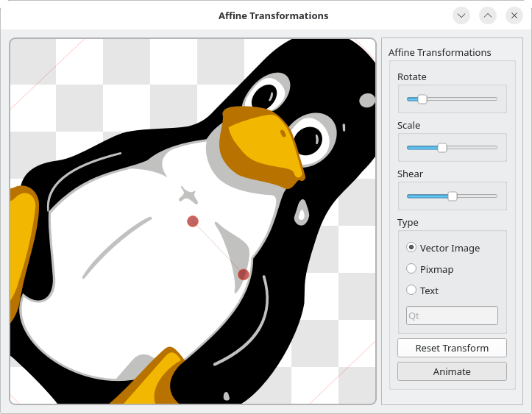Click the Shear slider handle
The image size is (532, 414).
(453, 196)
